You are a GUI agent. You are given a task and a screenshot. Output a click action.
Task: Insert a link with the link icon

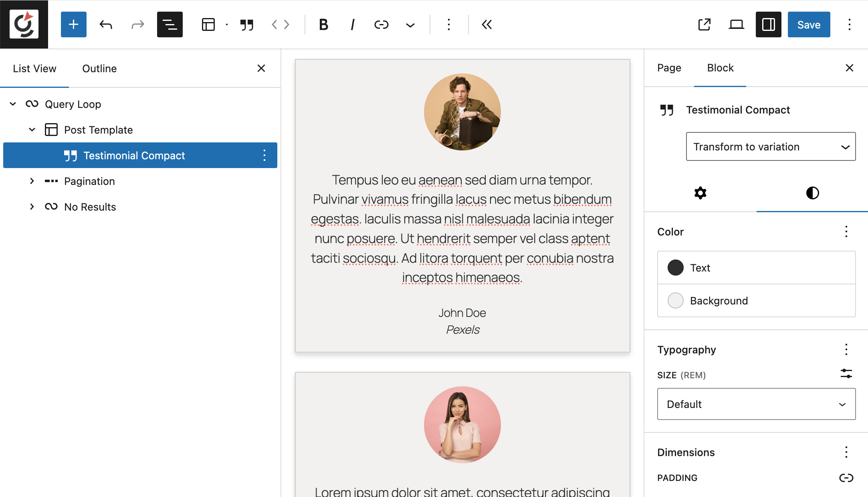381,24
